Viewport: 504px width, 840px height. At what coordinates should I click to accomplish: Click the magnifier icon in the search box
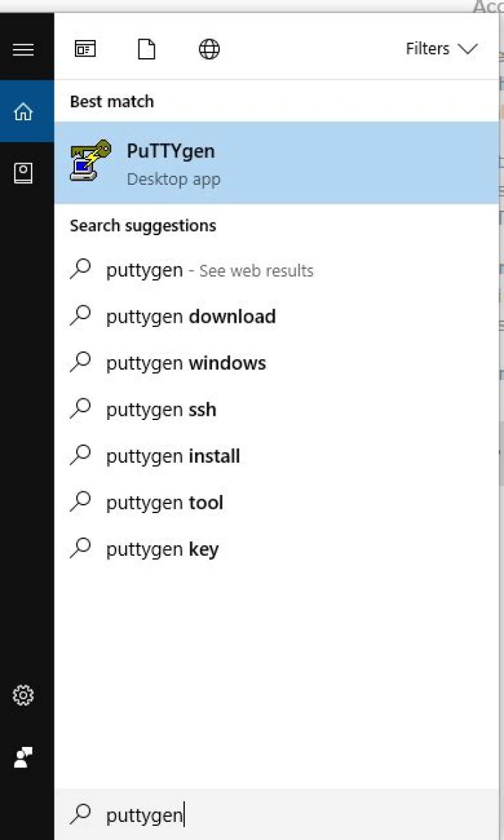(x=81, y=813)
